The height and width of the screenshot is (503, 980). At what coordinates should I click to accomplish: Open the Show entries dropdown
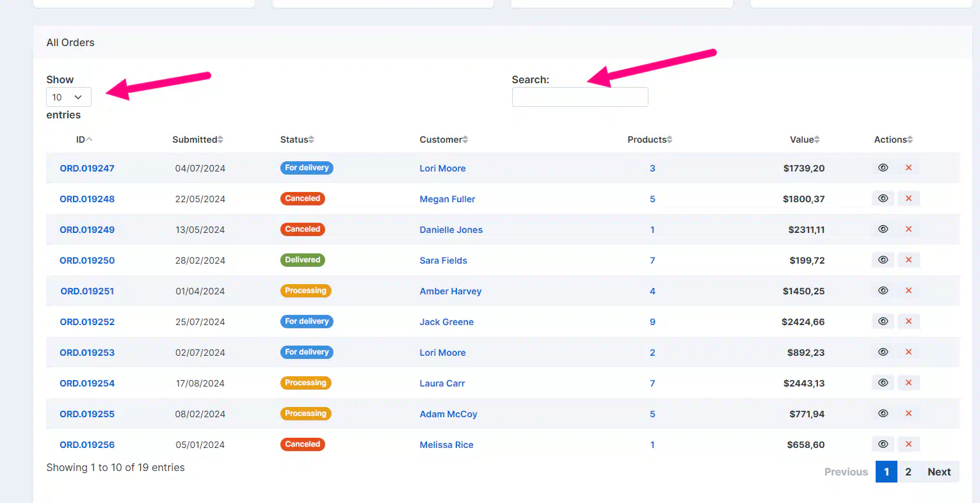[68, 97]
